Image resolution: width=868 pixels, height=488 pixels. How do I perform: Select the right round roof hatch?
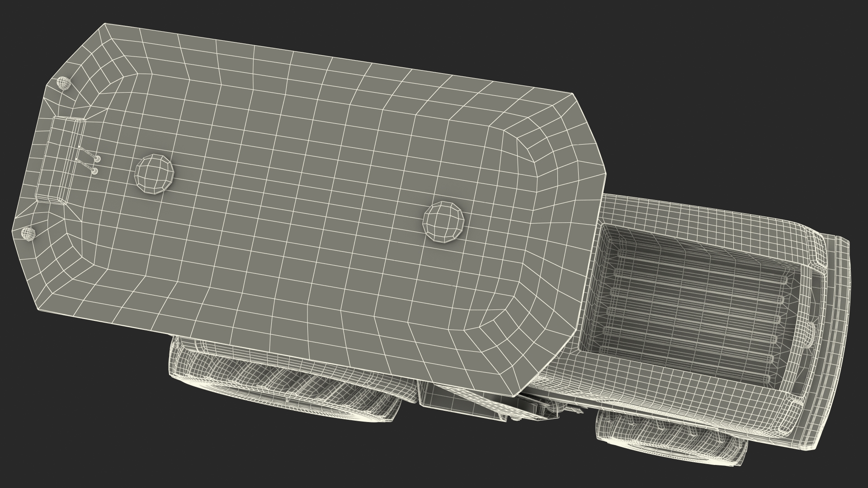click(x=444, y=221)
